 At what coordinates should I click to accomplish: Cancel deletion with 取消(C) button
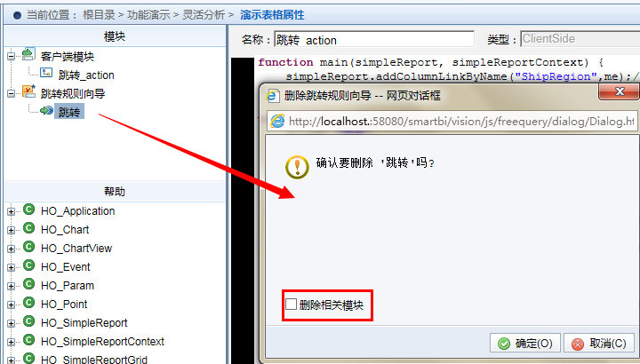coord(599,344)
